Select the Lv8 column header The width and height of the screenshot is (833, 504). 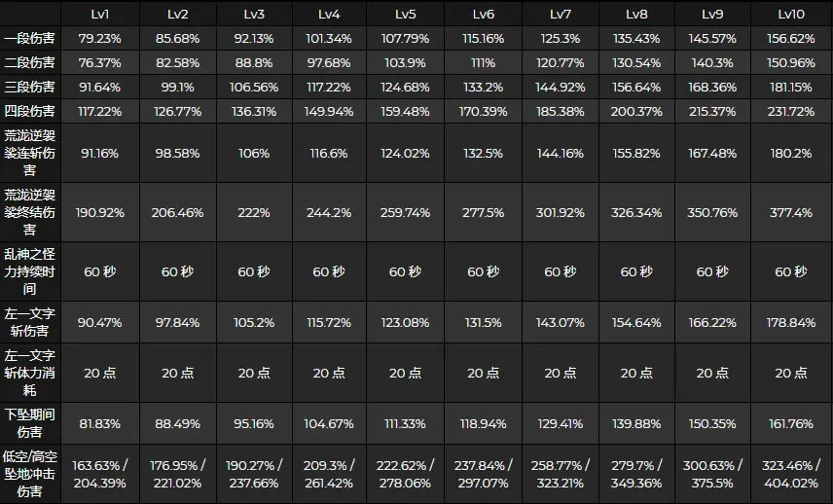click(637, 15)
